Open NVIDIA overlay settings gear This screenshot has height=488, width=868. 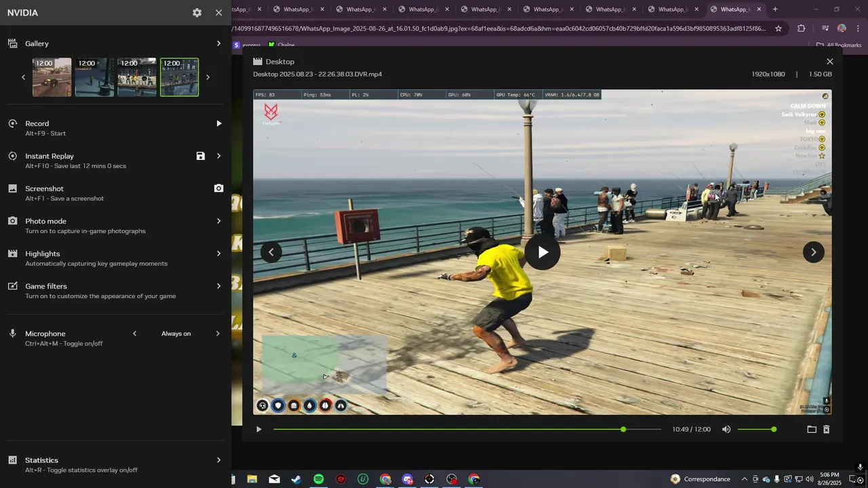click(x=197, y=13)
